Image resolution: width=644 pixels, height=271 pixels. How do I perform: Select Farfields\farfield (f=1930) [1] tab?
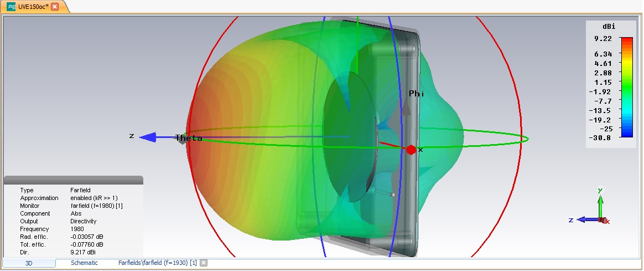coord(157,263)
